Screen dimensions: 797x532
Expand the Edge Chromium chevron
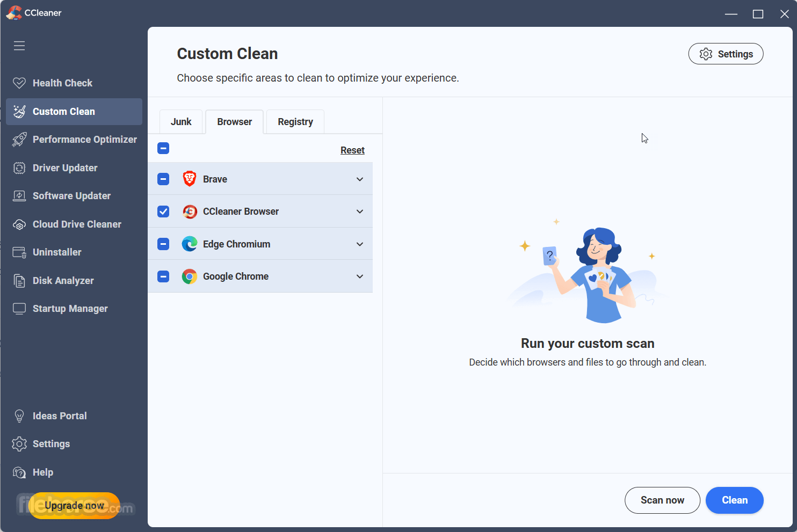[x=360, y=244]
